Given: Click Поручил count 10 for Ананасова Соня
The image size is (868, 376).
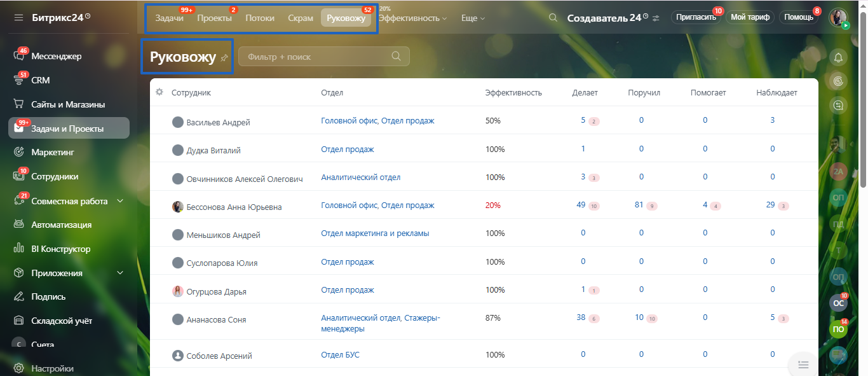Looking at the screenshot, I should click(x=639, y=317).
